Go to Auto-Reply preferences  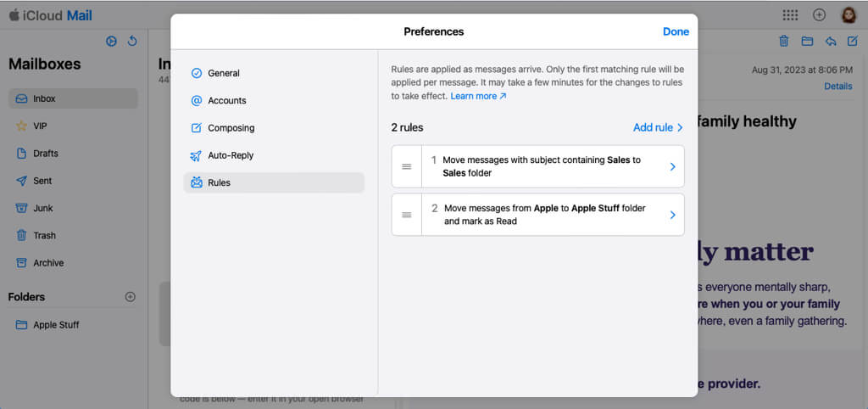[x=231, y=155]
